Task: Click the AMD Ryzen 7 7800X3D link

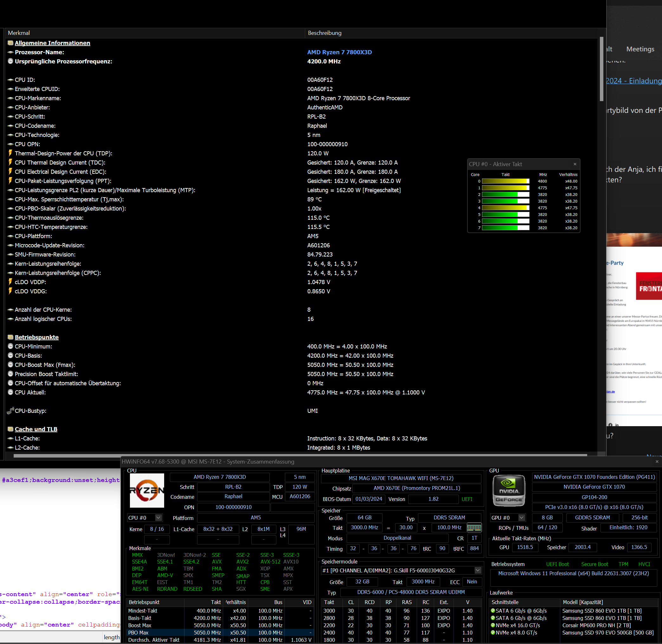Action: [x=339, y=52]
